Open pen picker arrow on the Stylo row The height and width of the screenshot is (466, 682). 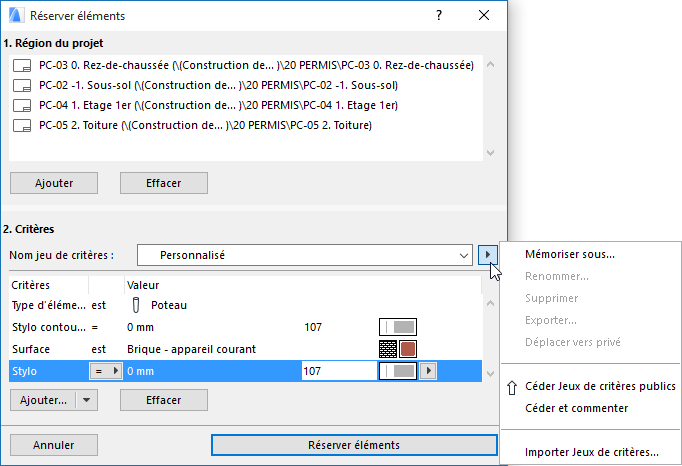click(429, 371)
